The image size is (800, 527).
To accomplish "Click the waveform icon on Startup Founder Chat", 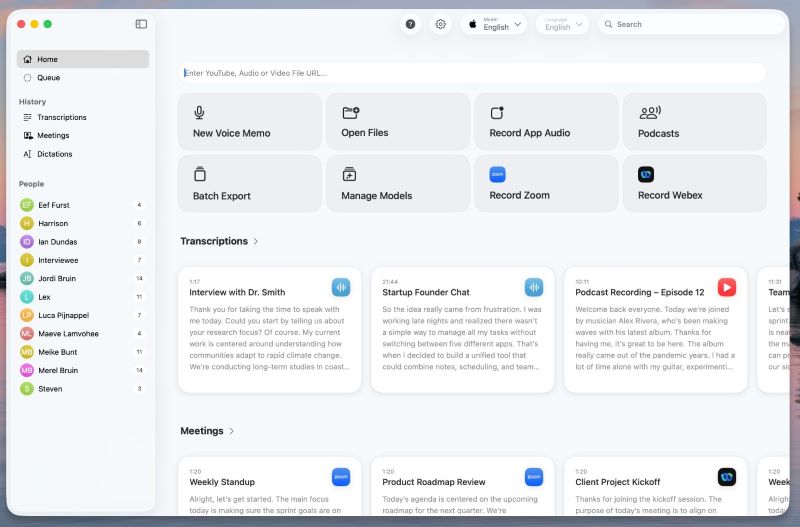I will click(534, 287).
